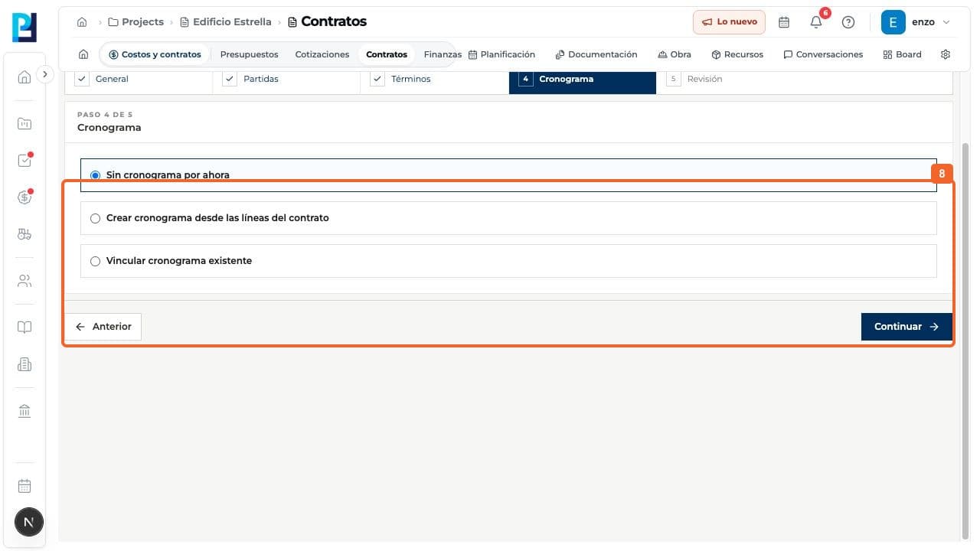This screenshot has height=551, width=980.
Task: Expand the left sidebar with chevron arrow
Action: [45, 74]
